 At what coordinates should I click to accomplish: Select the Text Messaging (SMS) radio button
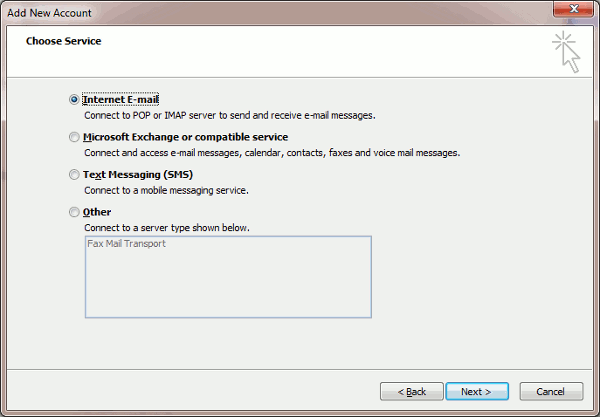[x=74, y=174]
